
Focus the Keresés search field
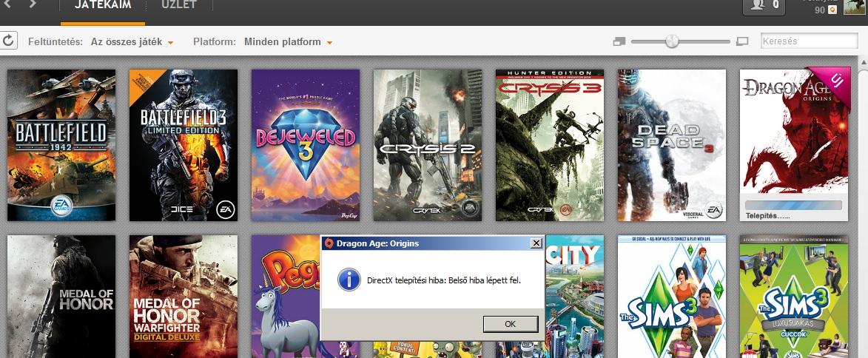(x=810, y=41)
